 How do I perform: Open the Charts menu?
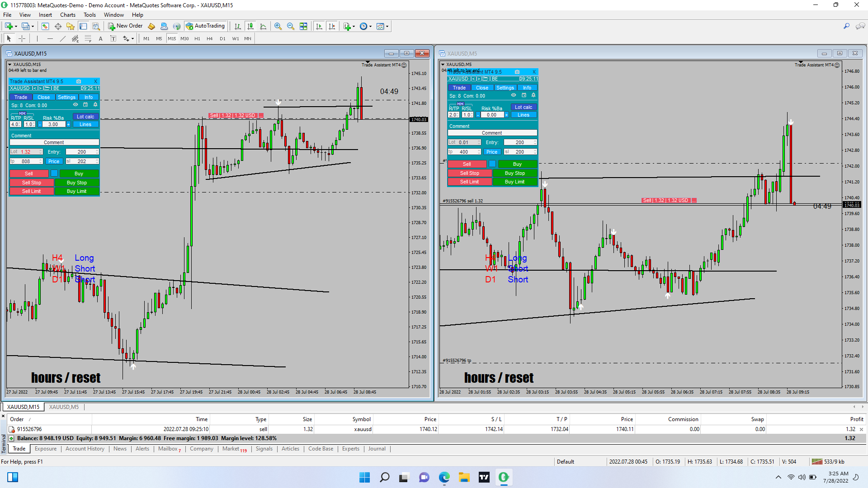pyautogui.click(x=68, y=15)
